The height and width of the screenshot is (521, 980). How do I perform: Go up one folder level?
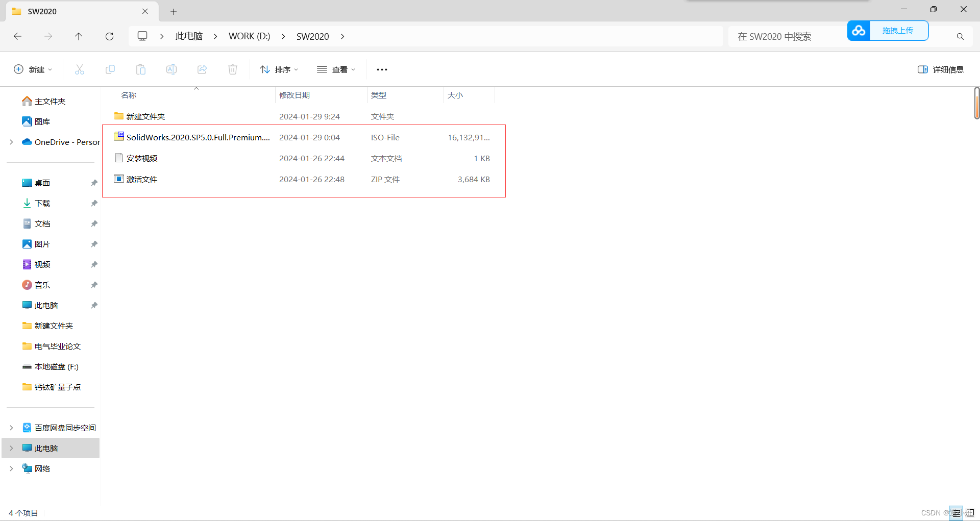(79, 36)
